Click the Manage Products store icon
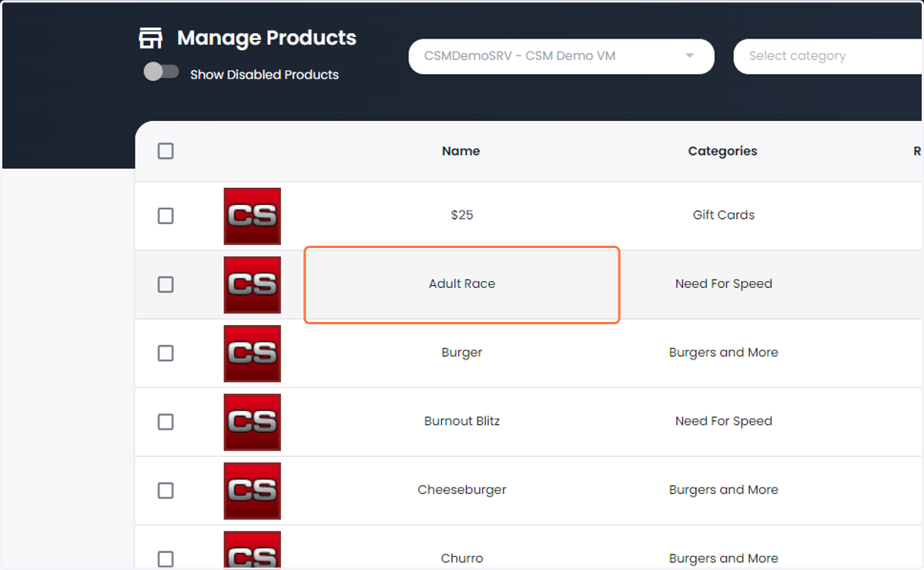Image resolution: width=924 pixels, height=570 pixels. 150,38
